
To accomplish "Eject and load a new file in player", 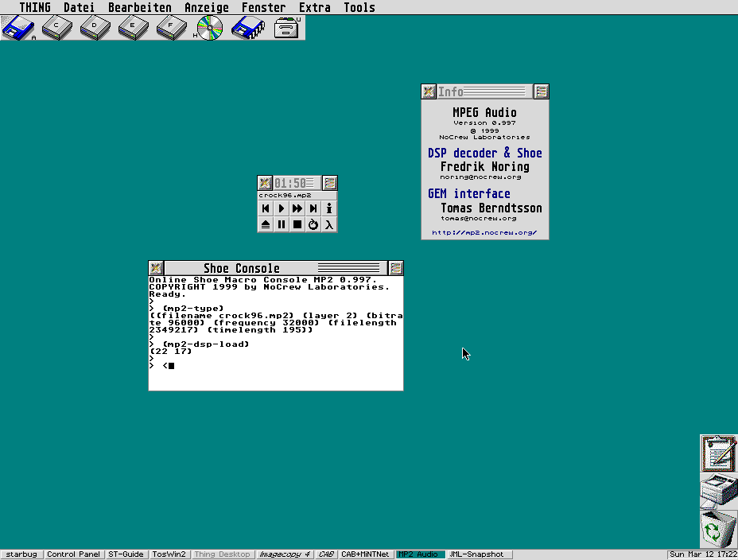I will tap(266, 224).
